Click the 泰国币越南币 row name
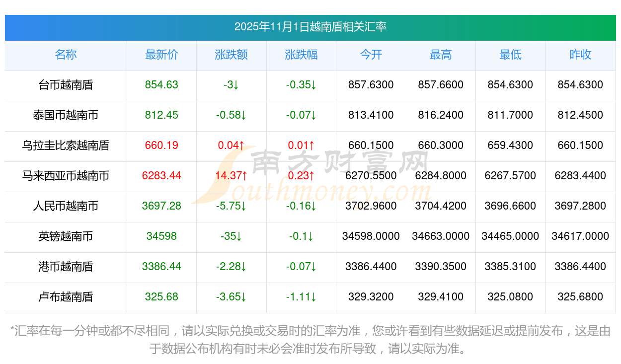621x364 pixels. pyautogui.click(x=66, y=115)
